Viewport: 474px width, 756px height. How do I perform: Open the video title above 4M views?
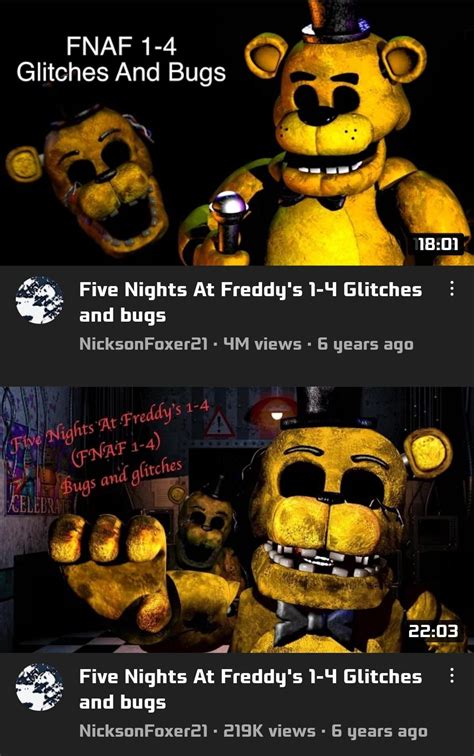250,302
